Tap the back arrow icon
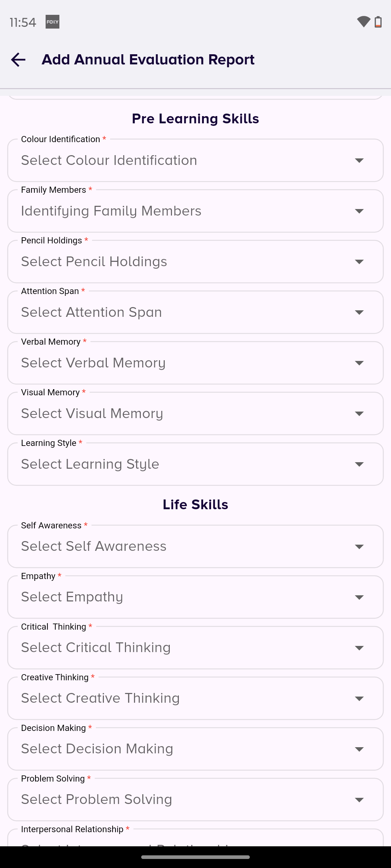 coord(18,60)
